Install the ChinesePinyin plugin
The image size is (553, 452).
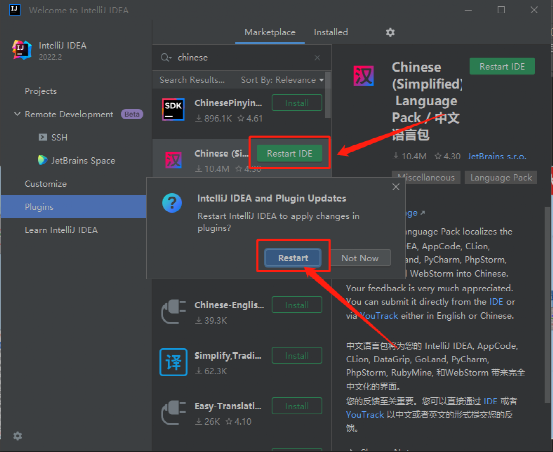(297, 103)
